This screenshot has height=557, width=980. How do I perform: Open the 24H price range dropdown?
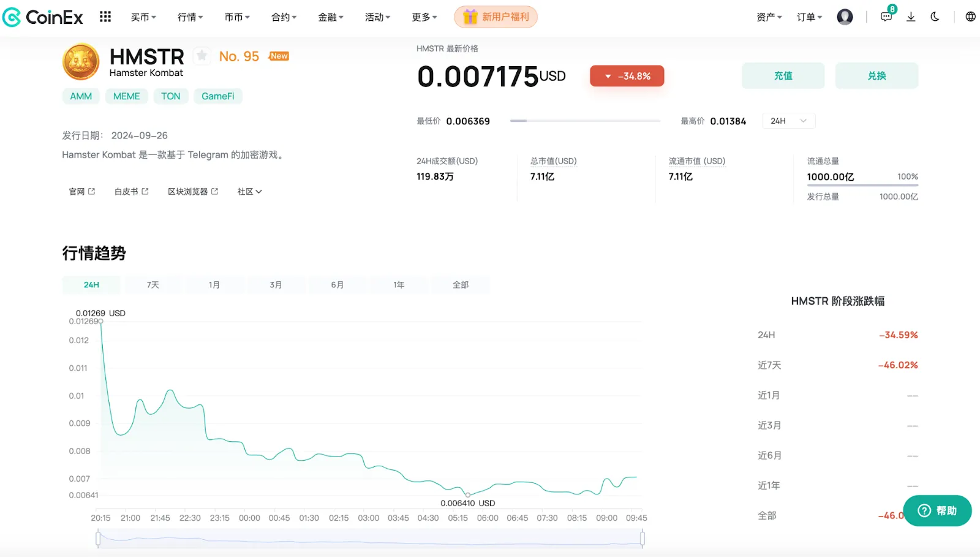[789, 121]
